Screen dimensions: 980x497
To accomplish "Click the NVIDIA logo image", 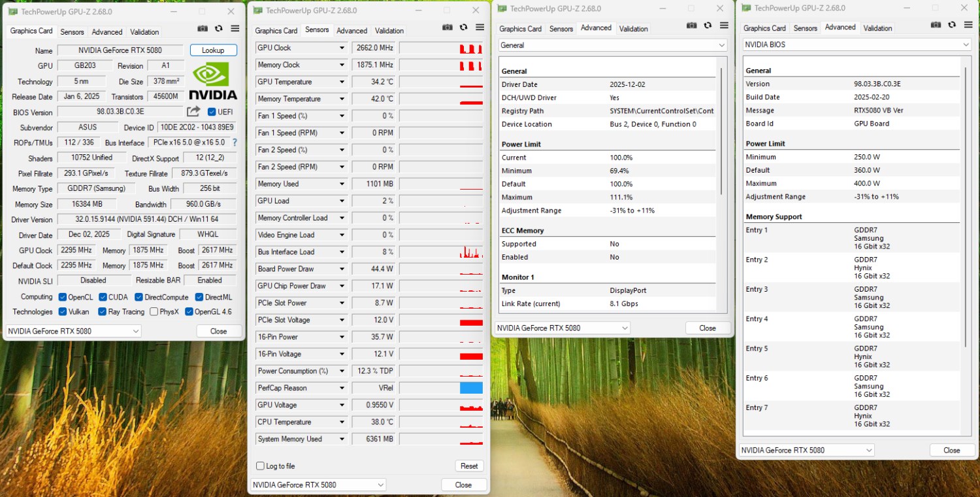I will (213, 81).
